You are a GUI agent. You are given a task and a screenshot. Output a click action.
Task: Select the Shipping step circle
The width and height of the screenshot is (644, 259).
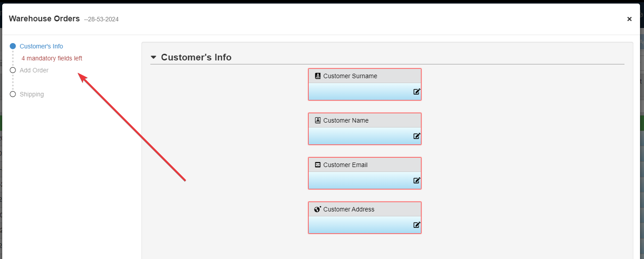coord(13,94)
